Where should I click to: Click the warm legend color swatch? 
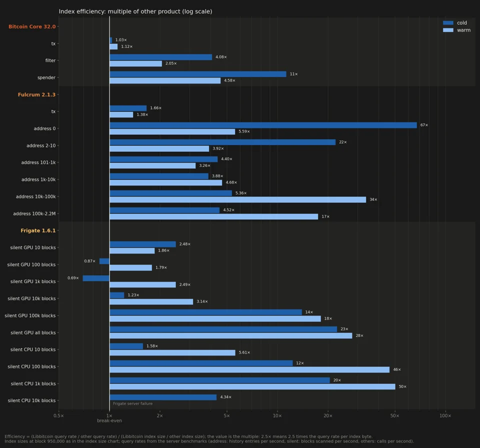[x=448, y=30]
